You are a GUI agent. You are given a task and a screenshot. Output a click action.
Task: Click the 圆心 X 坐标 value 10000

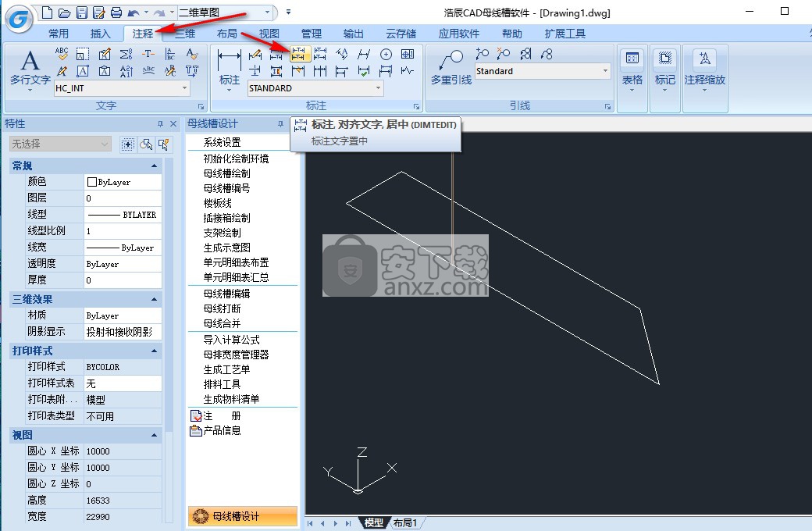click(x=123, y=451)
